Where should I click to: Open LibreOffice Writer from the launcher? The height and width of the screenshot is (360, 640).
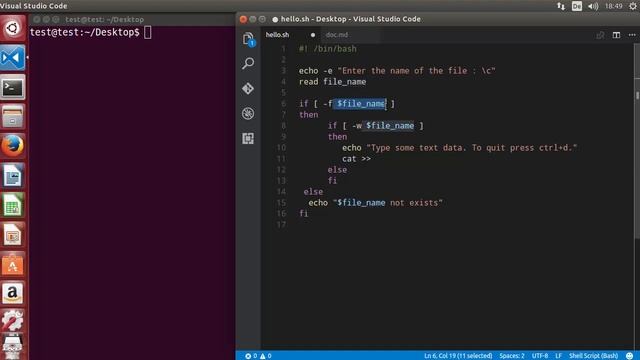(x=12, y=176)
